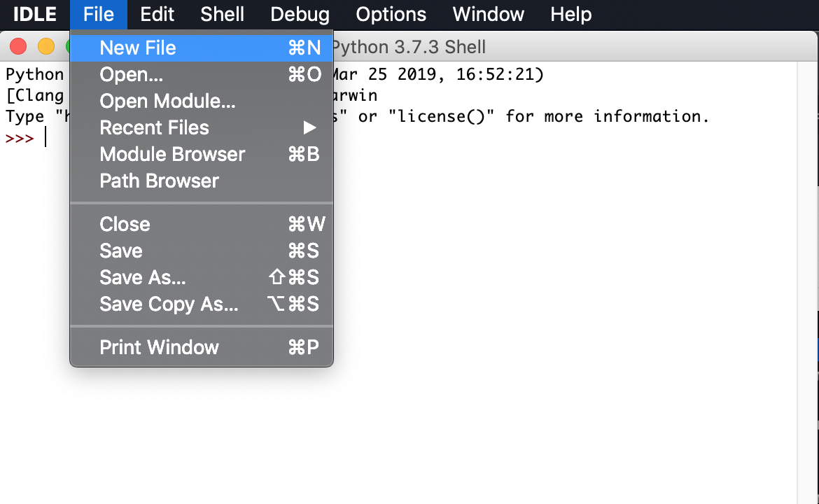Select Open Module... menu entry

click(x=202, y=101)
